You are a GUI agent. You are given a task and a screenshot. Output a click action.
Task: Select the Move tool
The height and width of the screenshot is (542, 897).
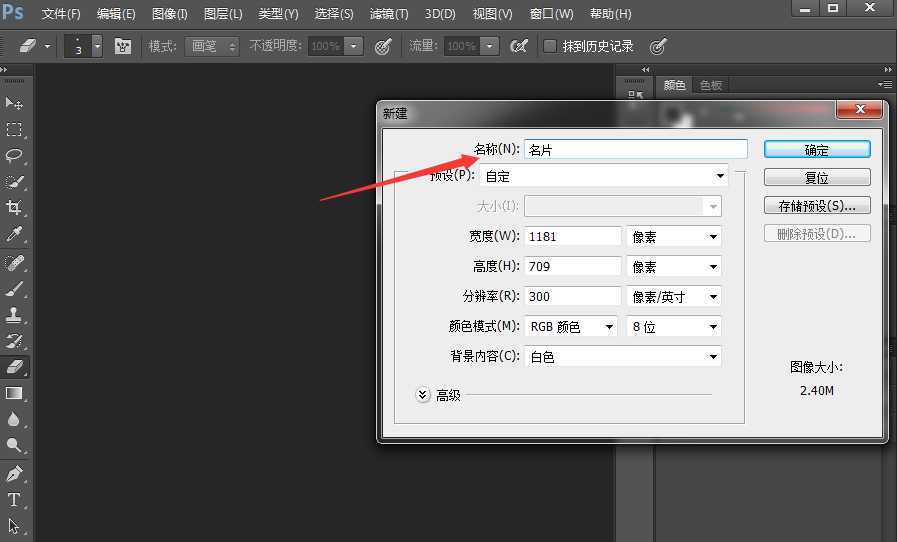click(x=14, y=103)
